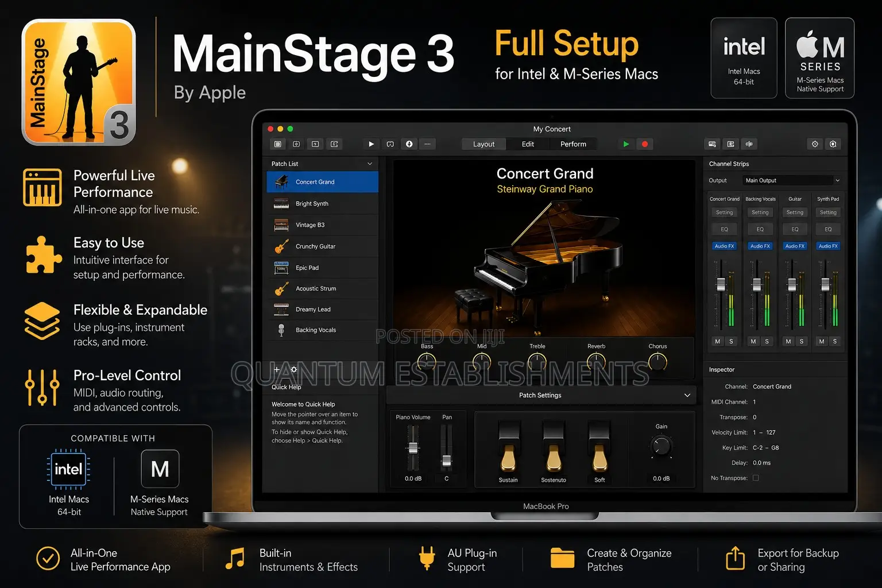882x588 pixels.
Task: Click the Delay value "0.0 ms" in Inspector
Action: coord(762,463)
